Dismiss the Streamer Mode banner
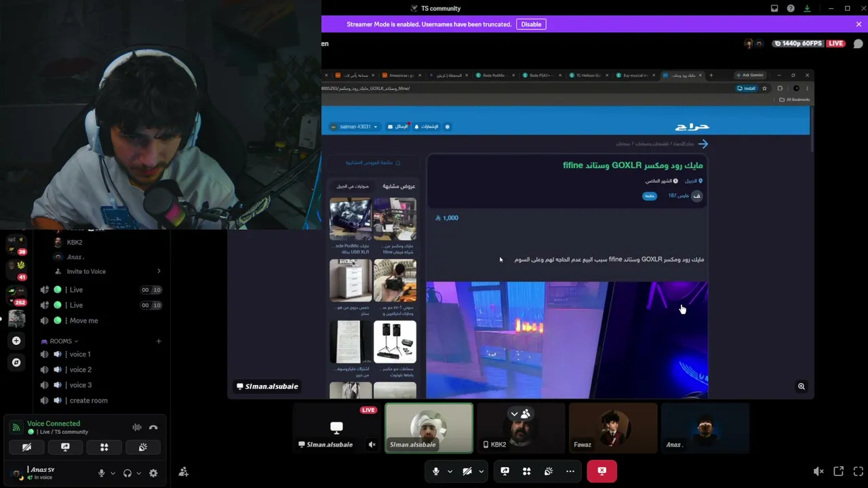The image size is (868, 488). (859, 24)
